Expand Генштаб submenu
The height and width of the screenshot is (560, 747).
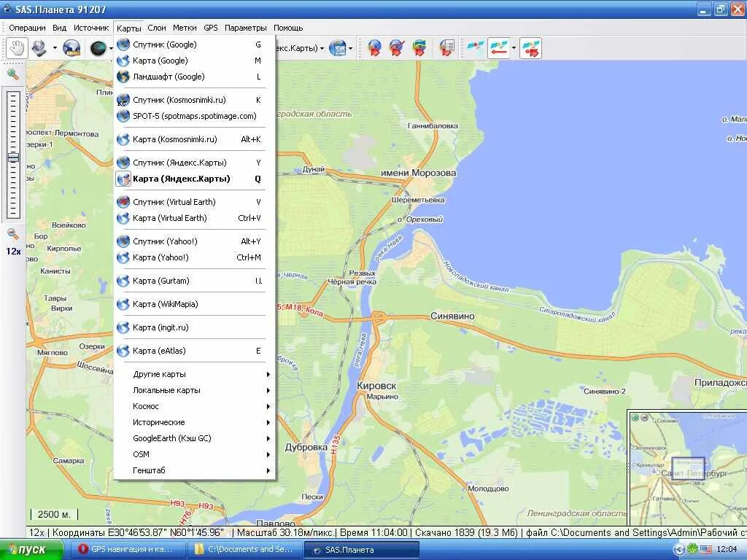tap(194, 470)
